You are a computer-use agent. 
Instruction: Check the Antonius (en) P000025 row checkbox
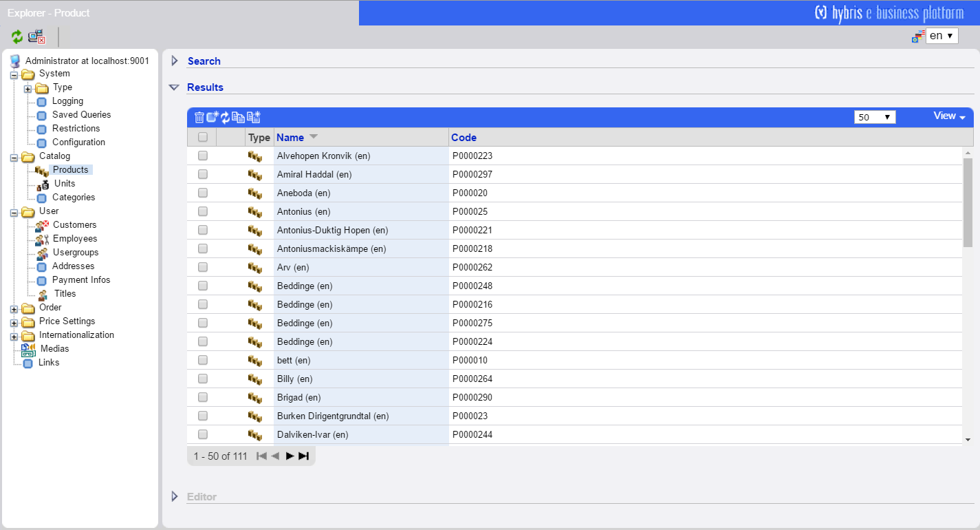pyautogui.click(x=203, y=211)
